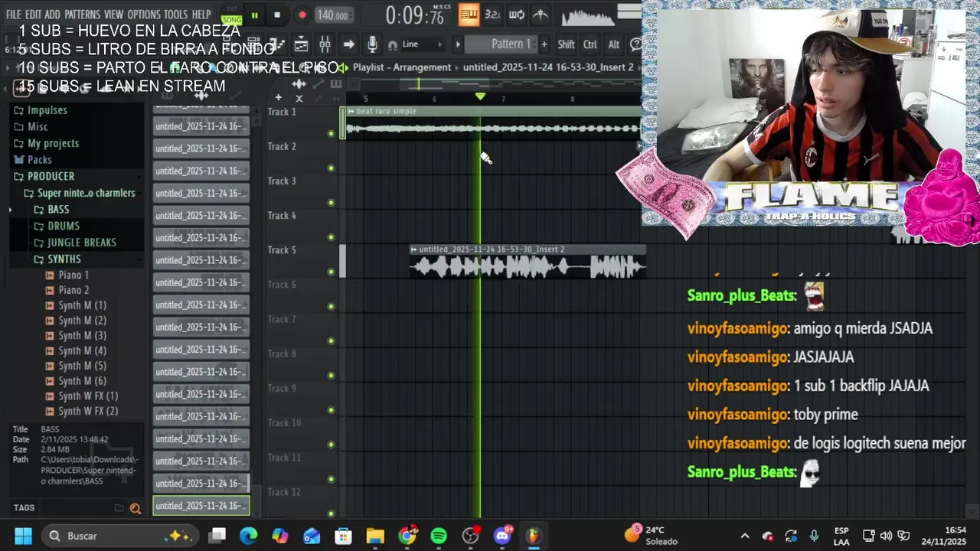Screen dimensions: 980x551
Task: Click the microphone recording icon in toolbar
Action: pos(372,44)
